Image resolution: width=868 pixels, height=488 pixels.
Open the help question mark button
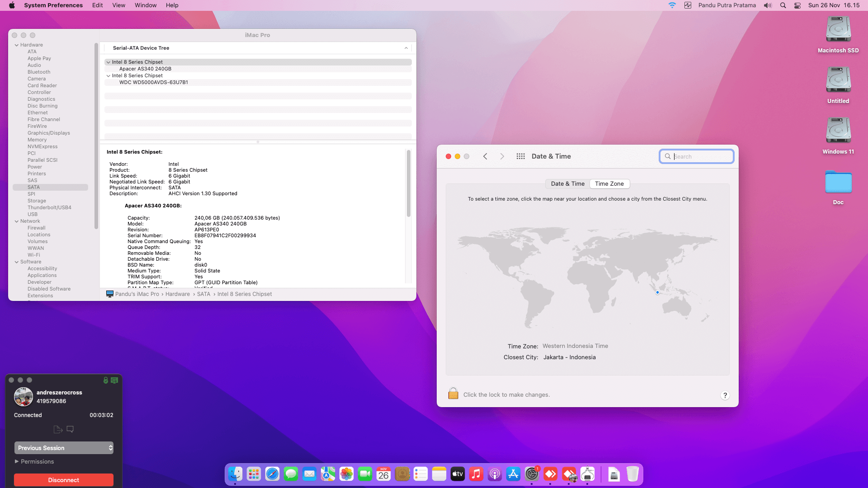(725, 395)
